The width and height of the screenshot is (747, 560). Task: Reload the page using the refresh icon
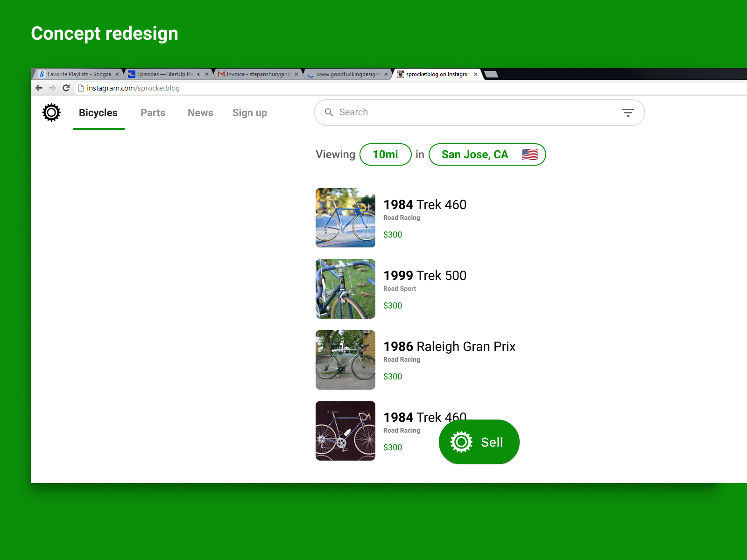coord(66,88)
